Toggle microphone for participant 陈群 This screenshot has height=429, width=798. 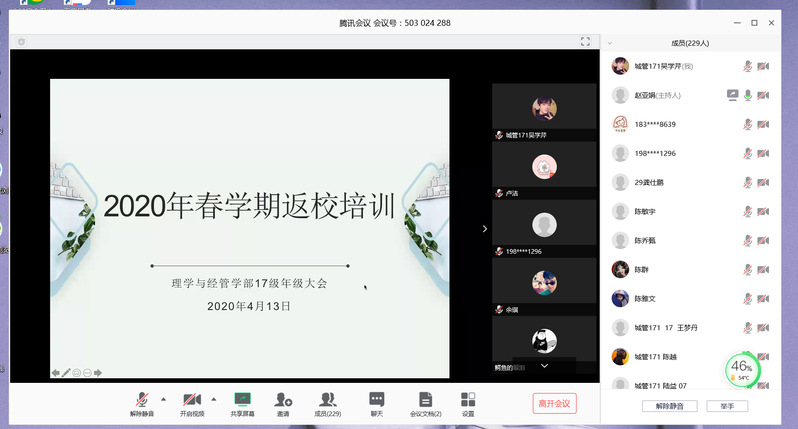(747, 269)
